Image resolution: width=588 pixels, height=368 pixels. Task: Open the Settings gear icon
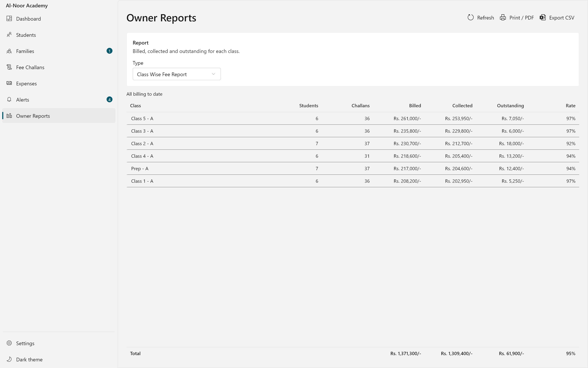point(9,343)
